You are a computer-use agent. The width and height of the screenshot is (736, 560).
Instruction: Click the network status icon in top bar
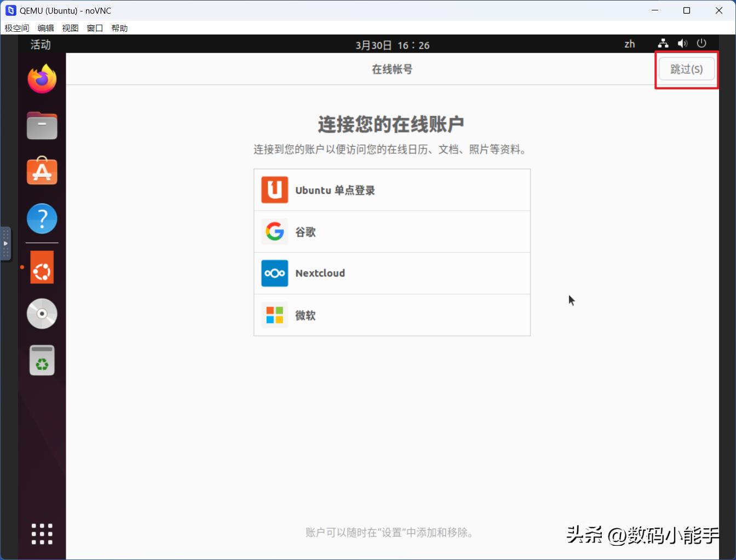(x=663, y=44)
